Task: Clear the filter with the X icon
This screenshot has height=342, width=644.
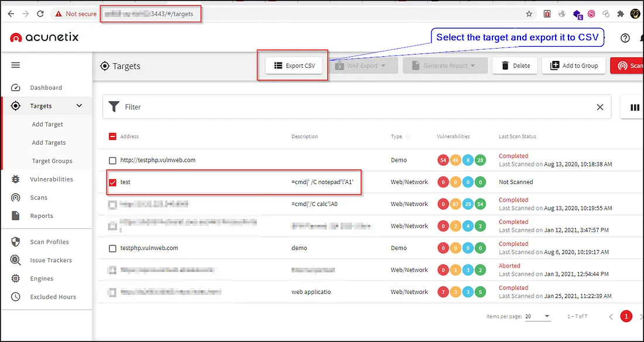Action: click(x=600, y=107)
